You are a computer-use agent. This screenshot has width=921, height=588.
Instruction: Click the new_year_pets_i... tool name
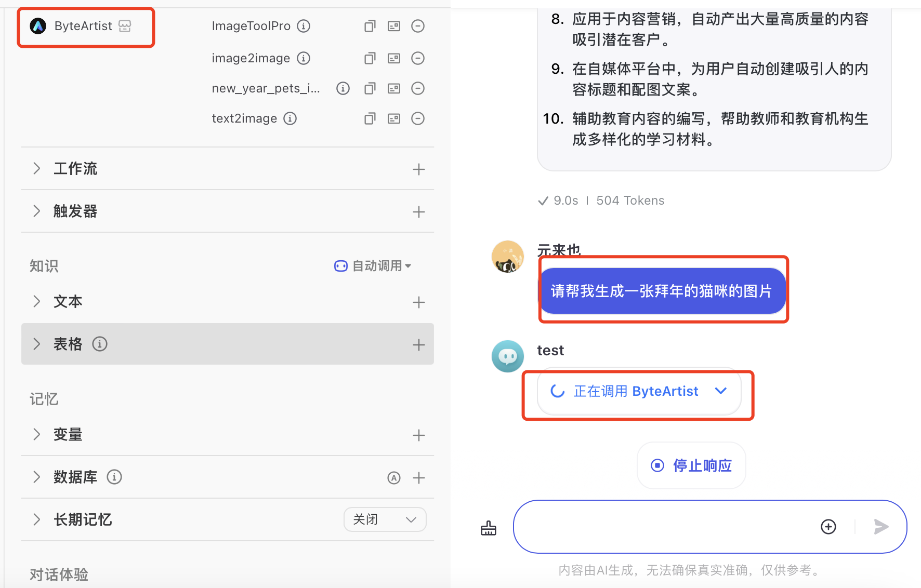click(266, 88)
